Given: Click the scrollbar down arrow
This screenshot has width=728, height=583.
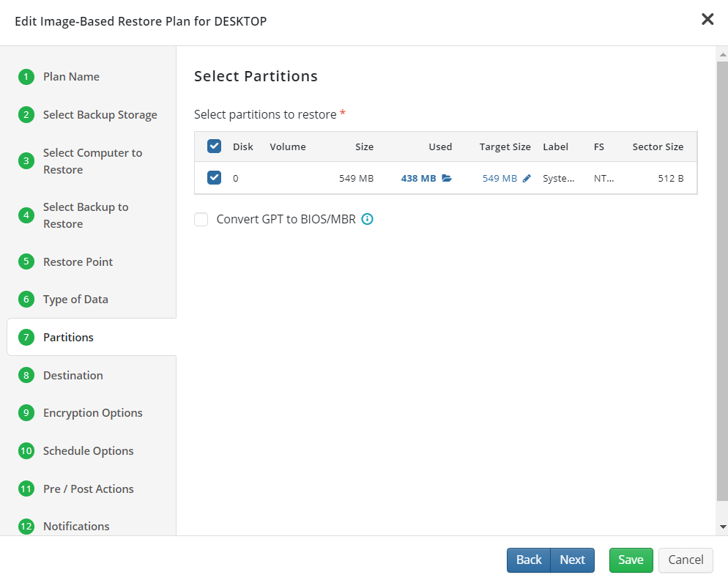Looking at the screenshot, I should point(722,527).
